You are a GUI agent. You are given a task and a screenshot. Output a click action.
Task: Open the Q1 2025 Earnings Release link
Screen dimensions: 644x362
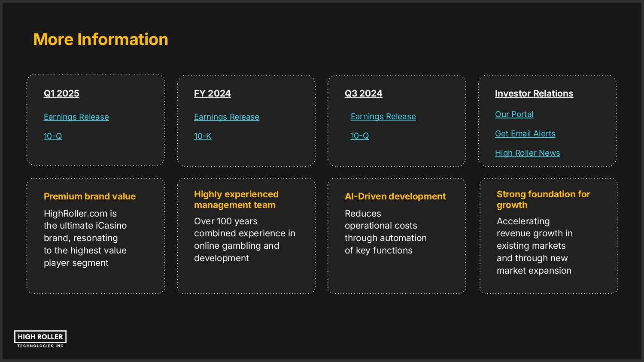coord(76,117)
